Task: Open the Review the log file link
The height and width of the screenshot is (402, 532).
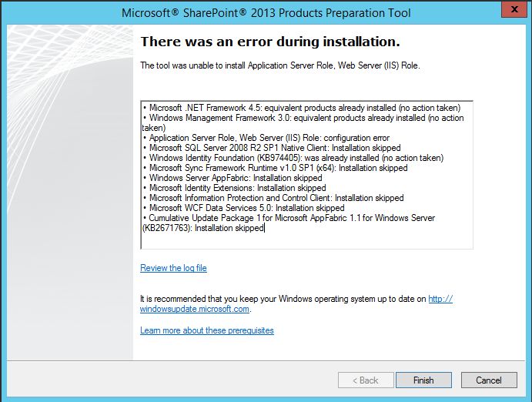Action: point(173,268)
